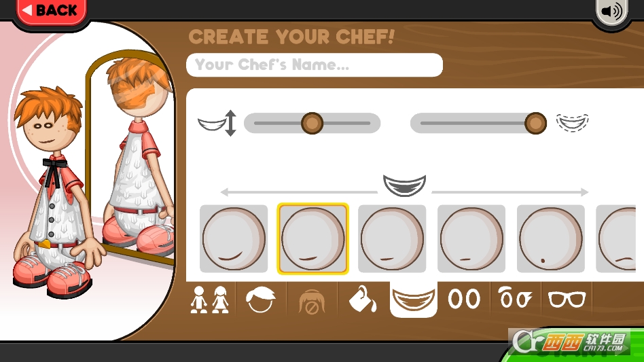
Task: Select the disabled long hair tab
Action: coord(312,302)
